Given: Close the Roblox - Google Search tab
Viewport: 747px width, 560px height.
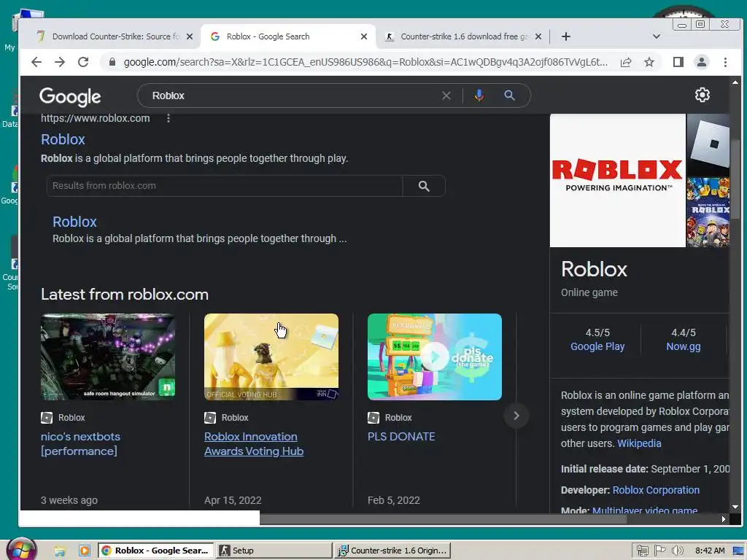Looking at the screenshot, I should click(364, 36).
